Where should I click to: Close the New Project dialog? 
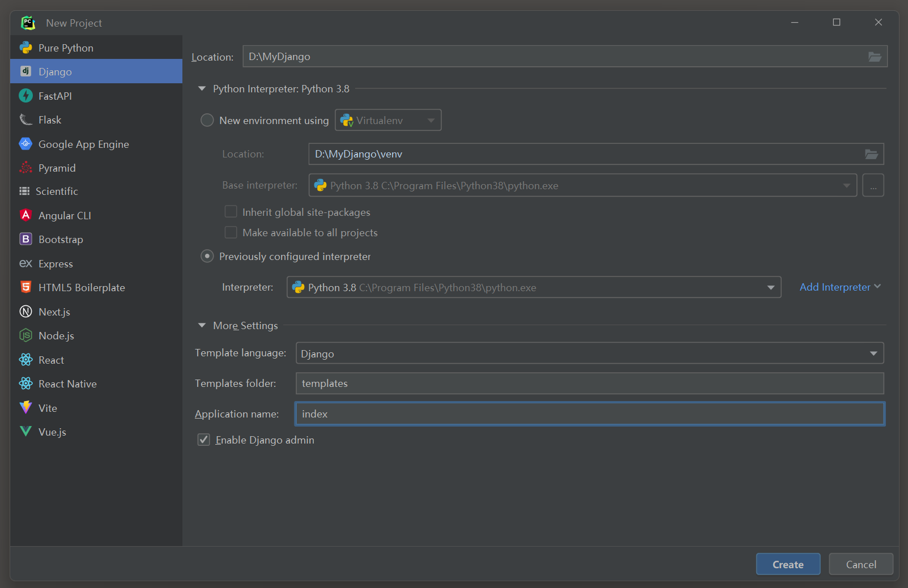(879, 22)
